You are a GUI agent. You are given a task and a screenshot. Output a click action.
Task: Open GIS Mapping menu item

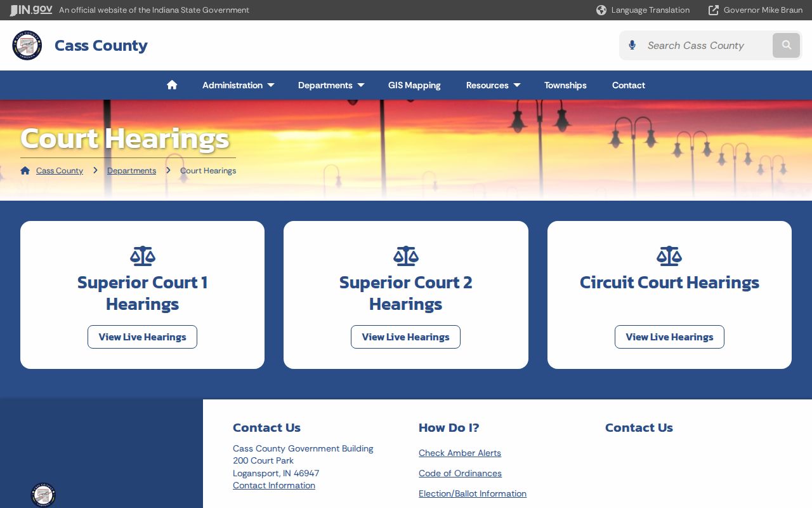tap(414, 85)
